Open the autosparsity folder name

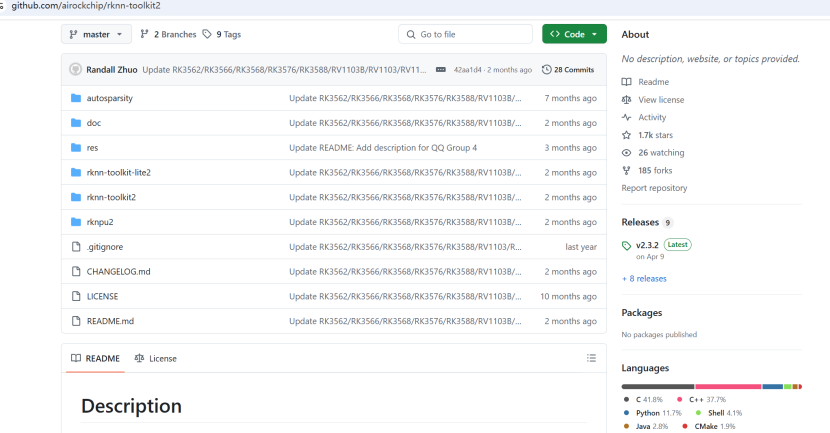[110, 98]
